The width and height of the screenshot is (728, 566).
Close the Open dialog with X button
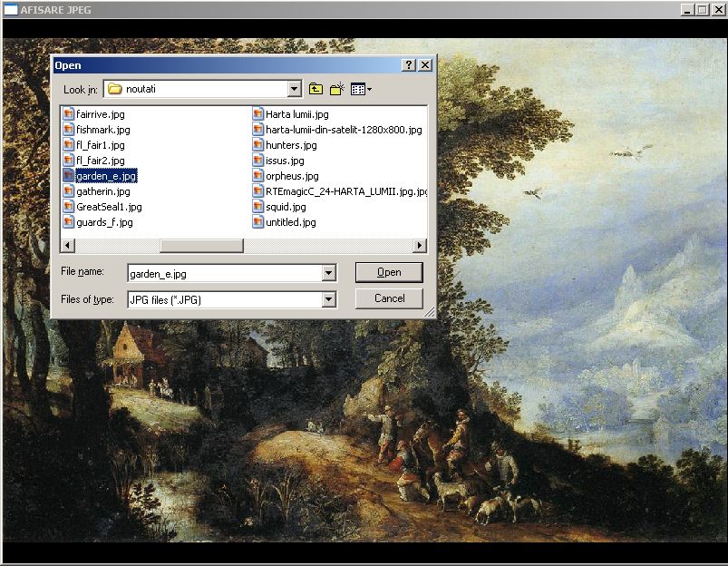pyautogui.click(x=425, y=65)
